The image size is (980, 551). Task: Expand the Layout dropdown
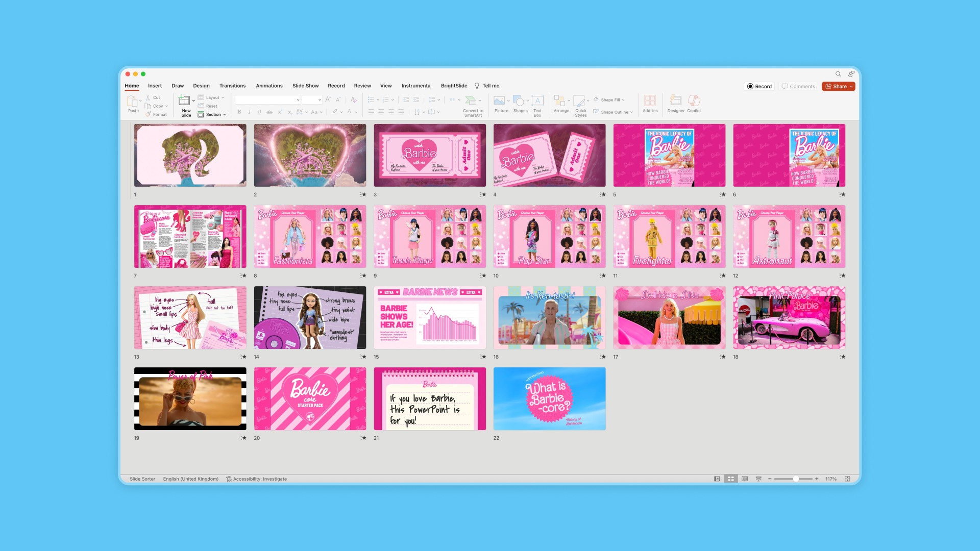tap(211, 97)
